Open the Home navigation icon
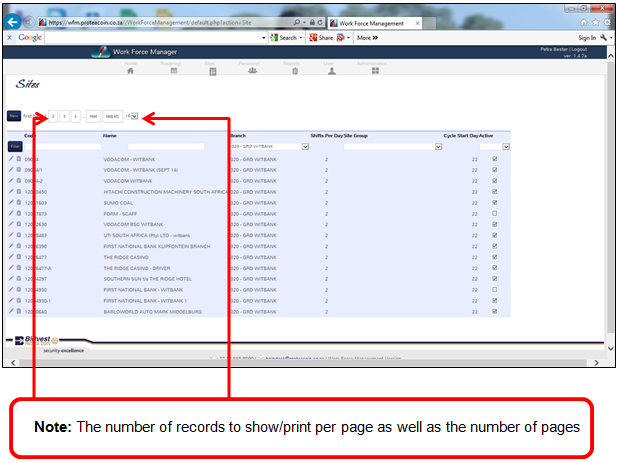 (x=130, y=71)
